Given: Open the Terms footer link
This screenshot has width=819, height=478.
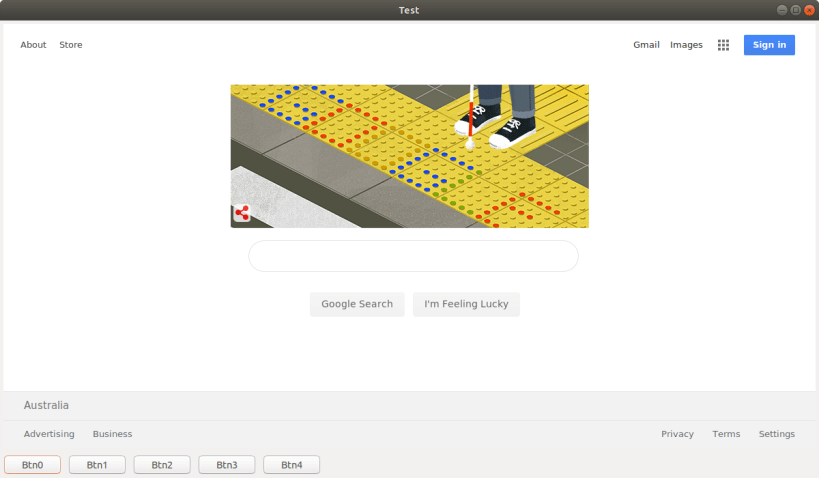Looking at the screenshot, I should click(x=726, y=434).
